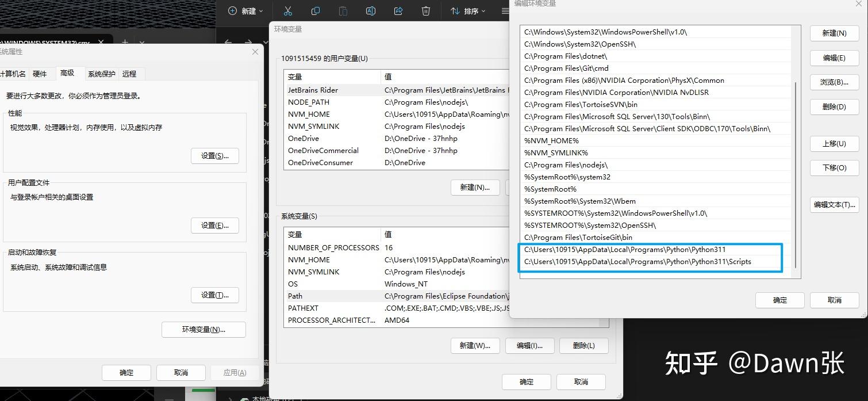
Task: Click 确定 in the 系统属性 dialog
Action: [x=126, y=373]
